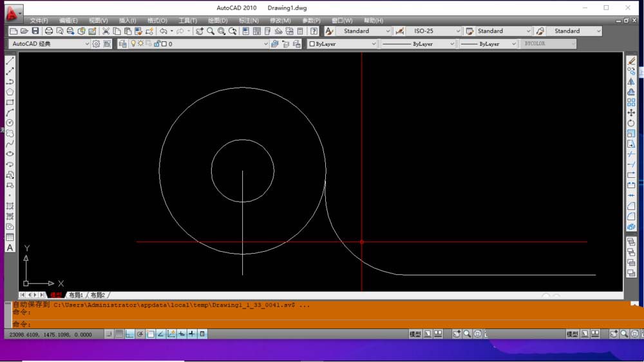Viewport: 644px width, 362px height.
Task: Click the New drawing icon
Action: pos(14,31)
